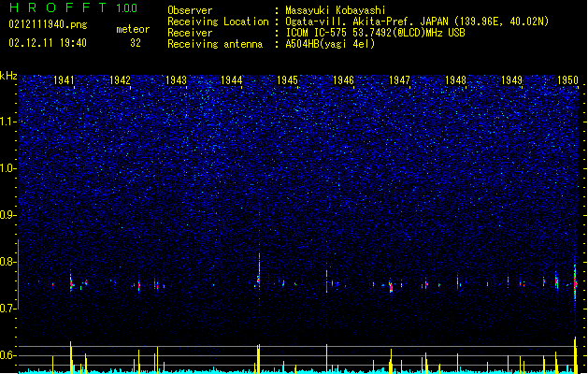Click the 1949 time marker
Viewport: 588px width, 374px height.
(511, 79)
